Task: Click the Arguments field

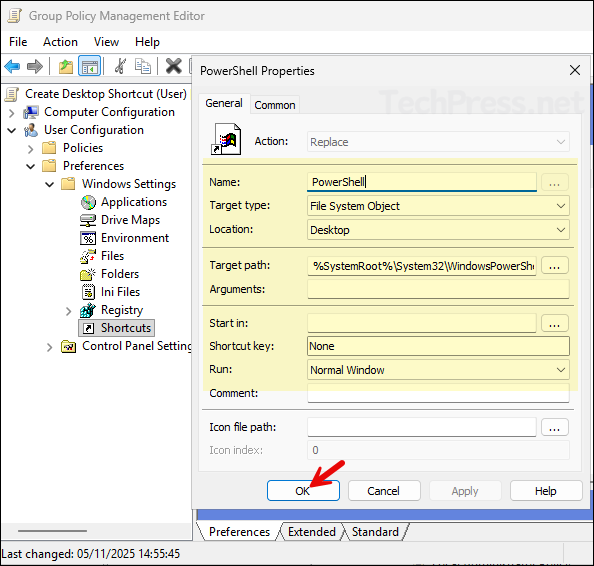Action: [x=438, y=289]
